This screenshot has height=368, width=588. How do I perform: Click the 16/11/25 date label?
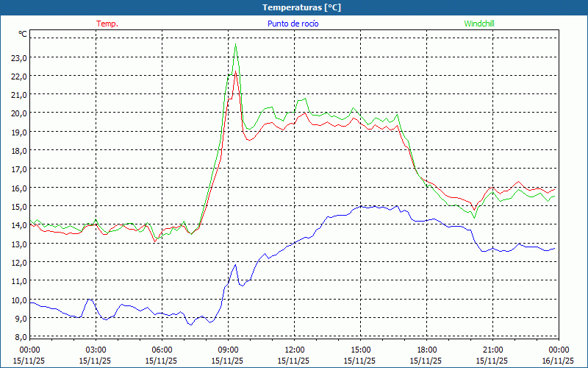pos(558,361)
